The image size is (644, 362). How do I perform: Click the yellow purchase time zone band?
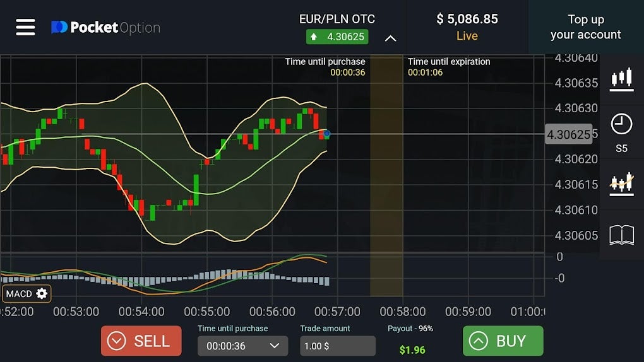coord(386,176)
